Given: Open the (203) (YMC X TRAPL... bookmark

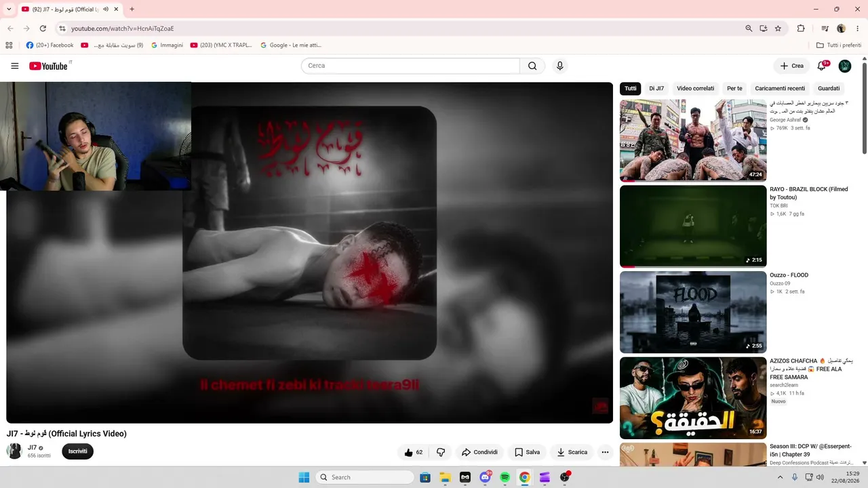Looking at the screenshot, I should pyautogui.click(x=221, y=45).
